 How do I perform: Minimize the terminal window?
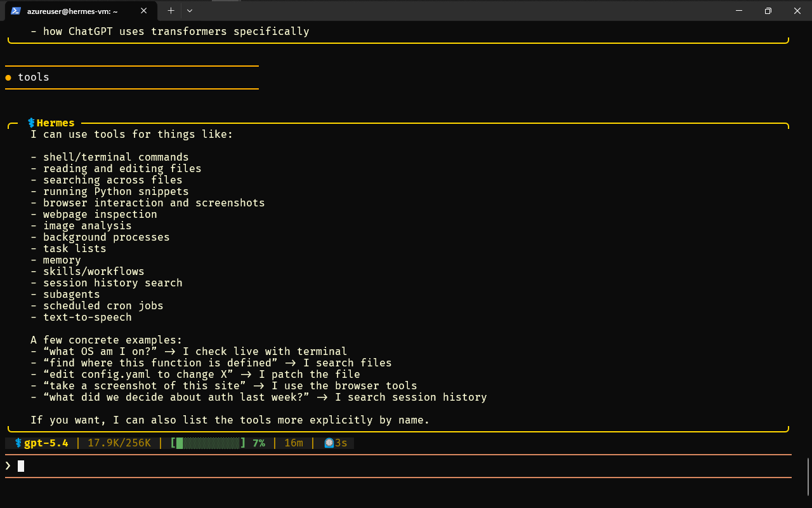(738, 11)
